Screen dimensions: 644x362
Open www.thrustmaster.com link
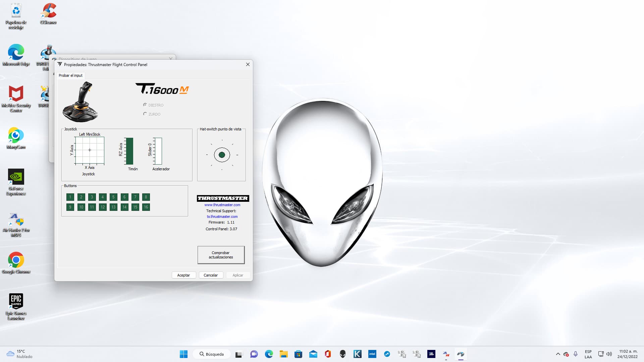222,205
